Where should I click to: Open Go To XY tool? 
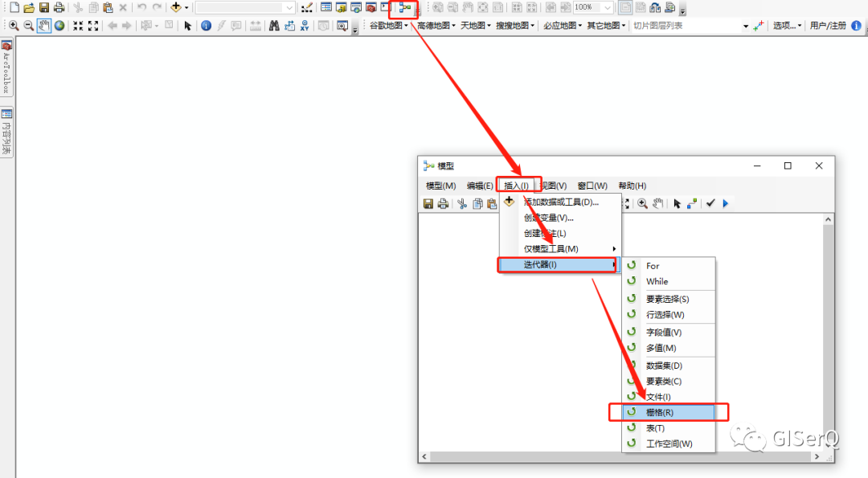(305, 26)
